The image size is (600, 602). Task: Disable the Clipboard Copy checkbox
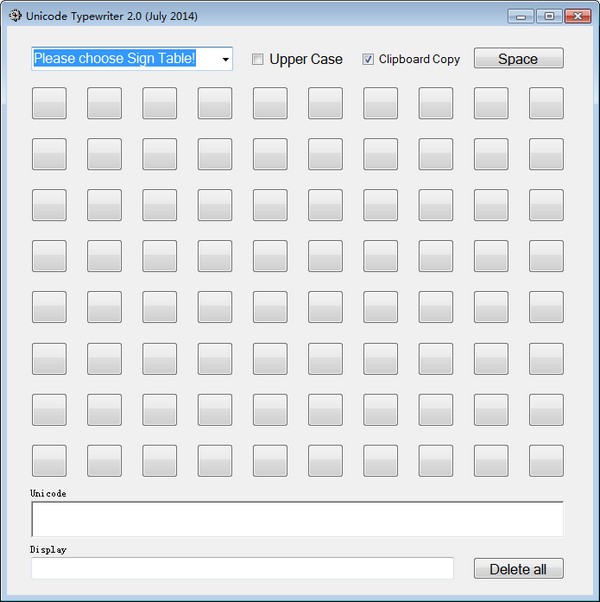pyautogui.click(x=368, y=59)
